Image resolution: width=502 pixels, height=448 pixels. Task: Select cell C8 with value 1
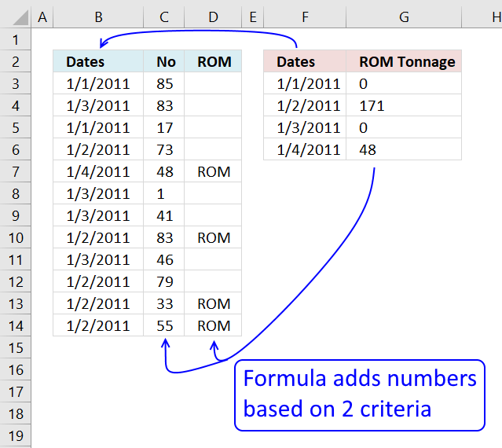pyautogui.click(x=164, y=193)
